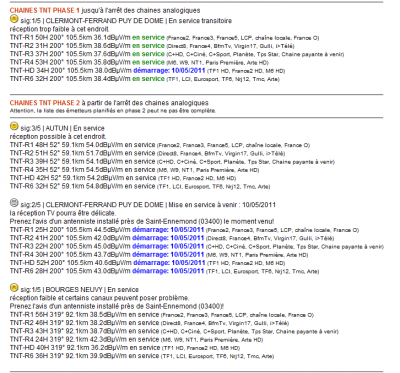This screenshot has width=400, height=373.
Task: Click 'réception faible et certains canaux' line
Action: tap(99, 298)
